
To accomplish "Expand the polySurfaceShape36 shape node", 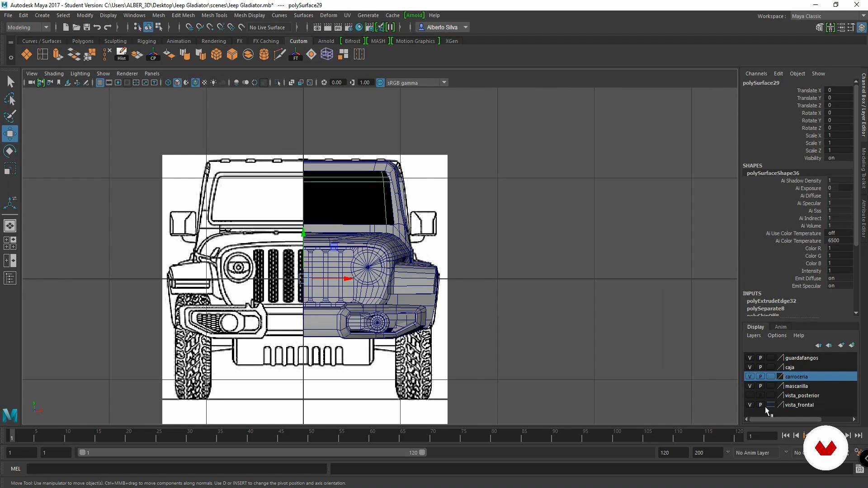I will pos(773,173).
